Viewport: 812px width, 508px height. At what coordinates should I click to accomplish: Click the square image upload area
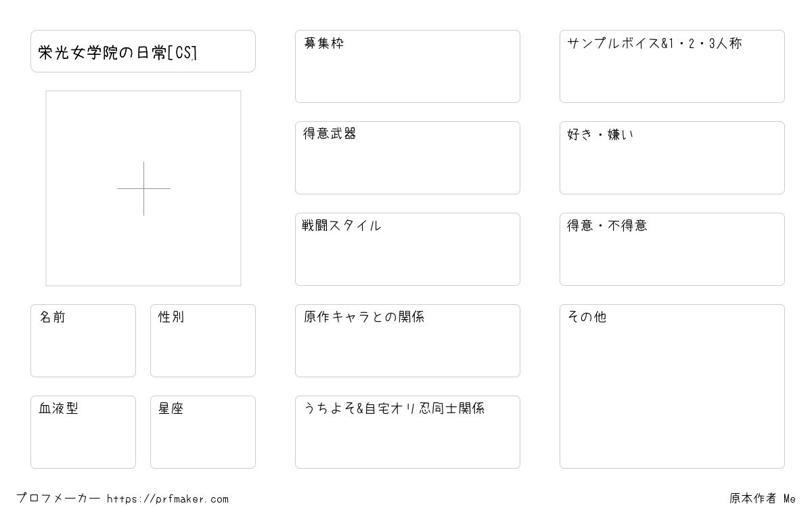[143, 188]
